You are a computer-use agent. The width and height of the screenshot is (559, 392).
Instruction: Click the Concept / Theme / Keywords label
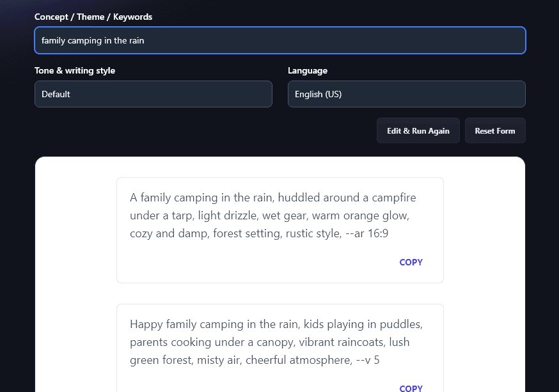95,17
